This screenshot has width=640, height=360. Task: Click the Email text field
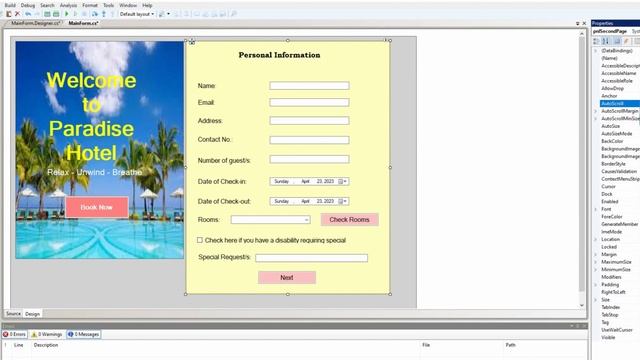tap(309, 102)
